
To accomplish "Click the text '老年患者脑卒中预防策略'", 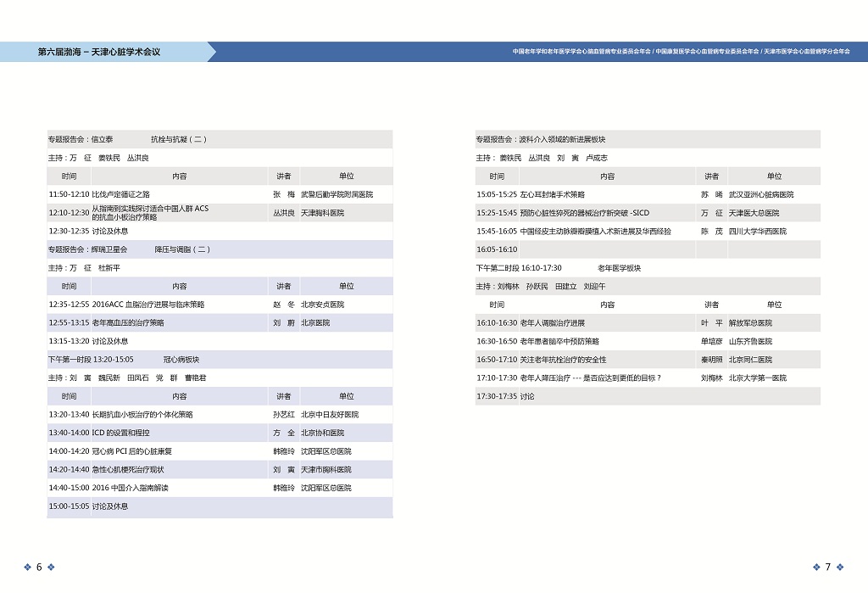I will [x=559, y=341].
